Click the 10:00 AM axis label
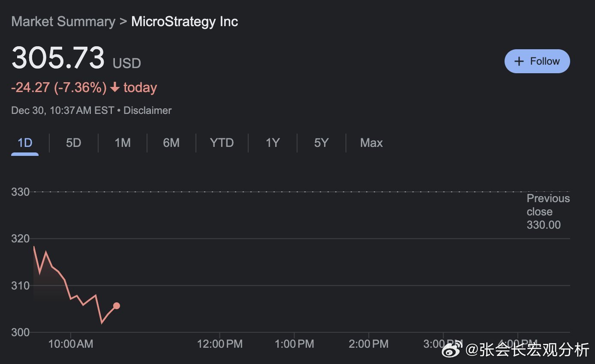Viewport: 595px width, 364px height. 71,343
